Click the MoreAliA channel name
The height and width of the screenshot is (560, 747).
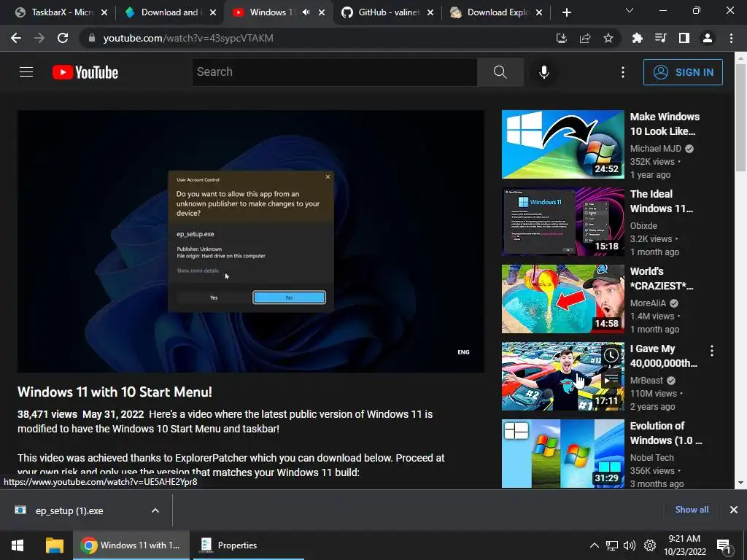click(x=648, y=303)
